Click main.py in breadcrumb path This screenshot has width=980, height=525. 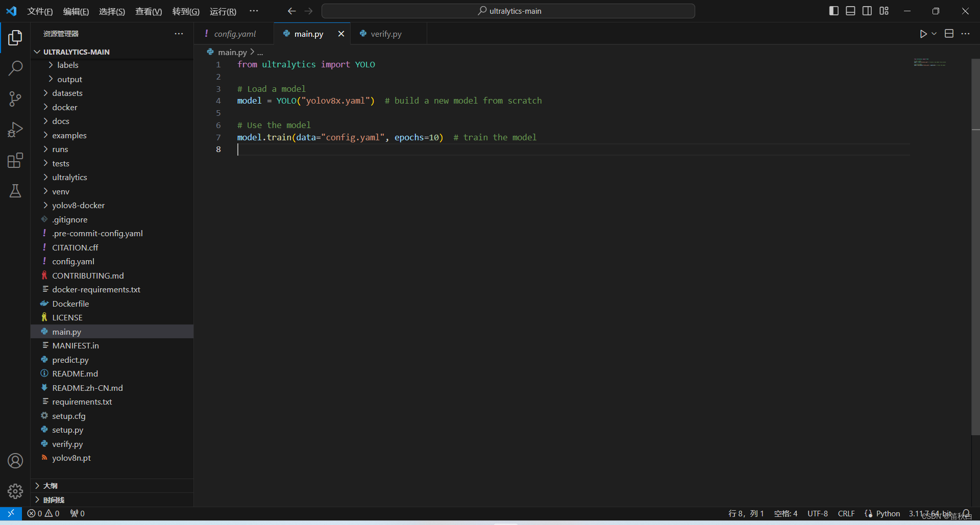pos(232,52)
